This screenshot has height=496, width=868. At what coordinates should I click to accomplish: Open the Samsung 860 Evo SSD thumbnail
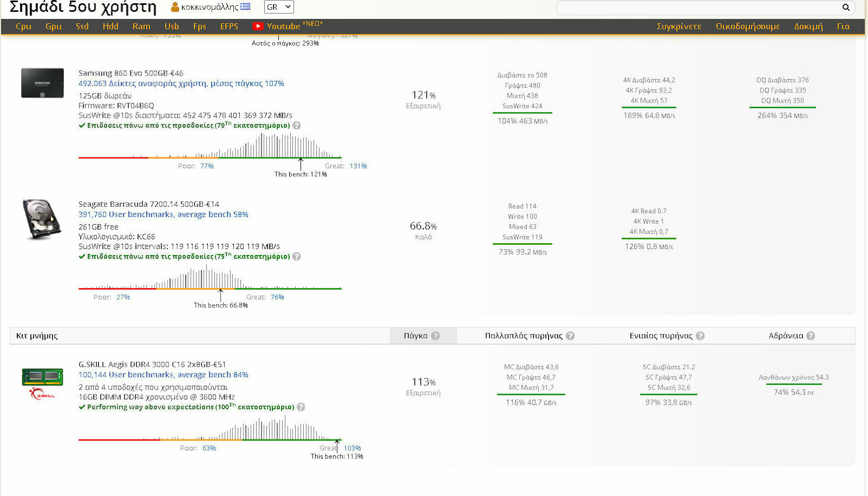coord(42,83)
